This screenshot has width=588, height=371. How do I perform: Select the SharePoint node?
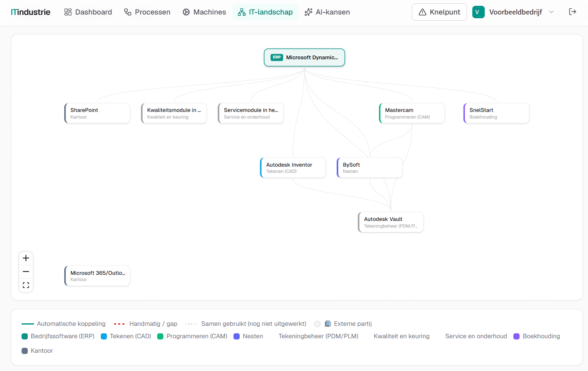97,113
